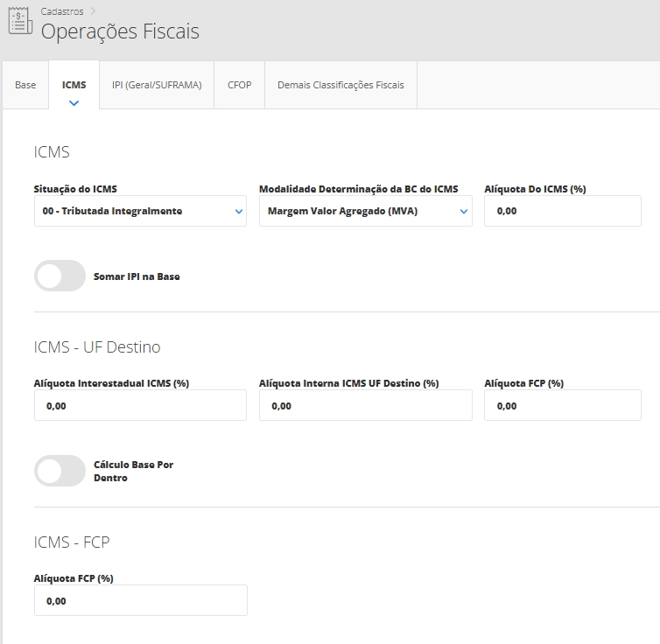
Task: Open the IPI (Geral/SUFRAMA) tab
Action: tap(157, 85)
